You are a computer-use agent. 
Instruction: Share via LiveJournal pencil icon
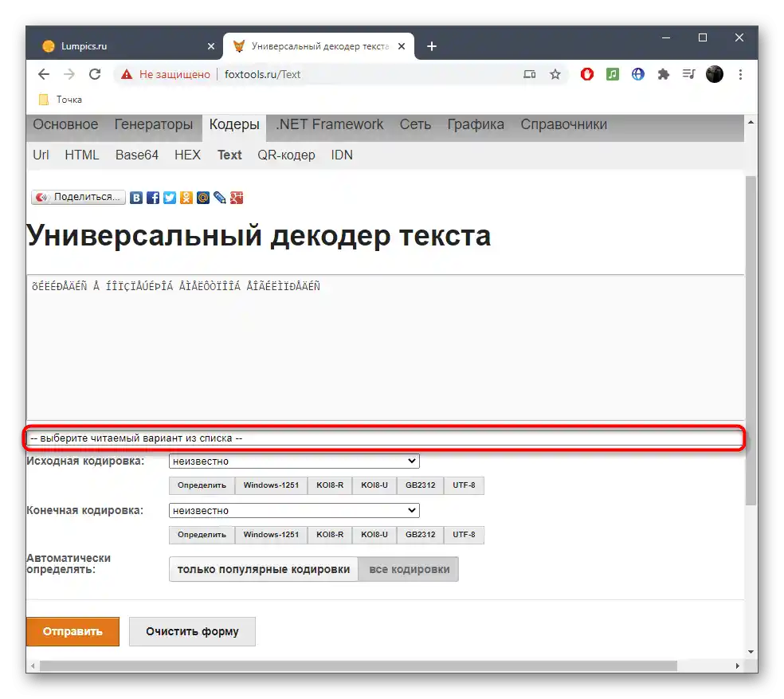[220, 198]
